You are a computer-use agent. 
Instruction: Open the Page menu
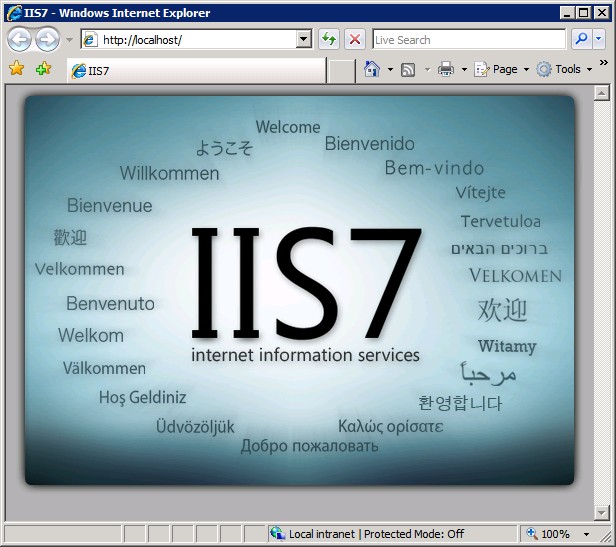[501, 70]
